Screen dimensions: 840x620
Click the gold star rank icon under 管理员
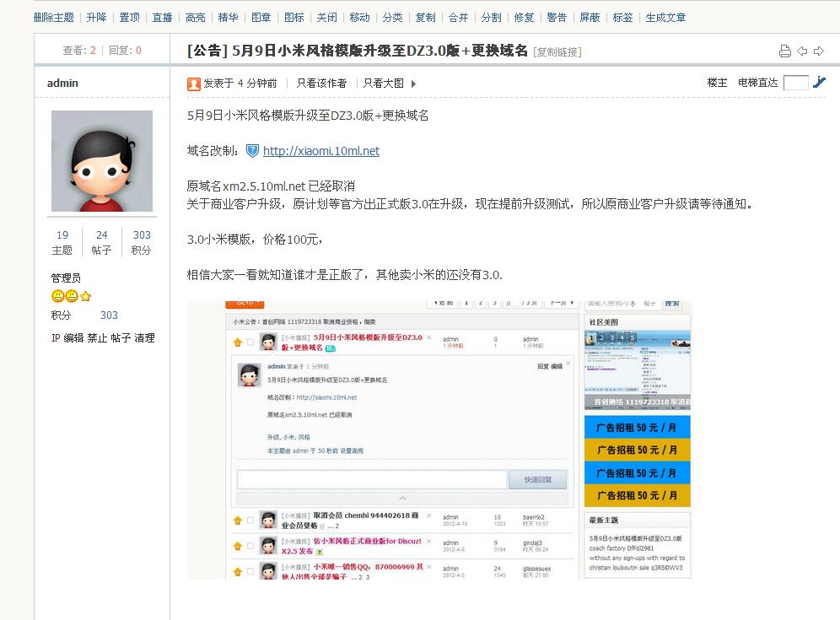click(x=86, y=296)
